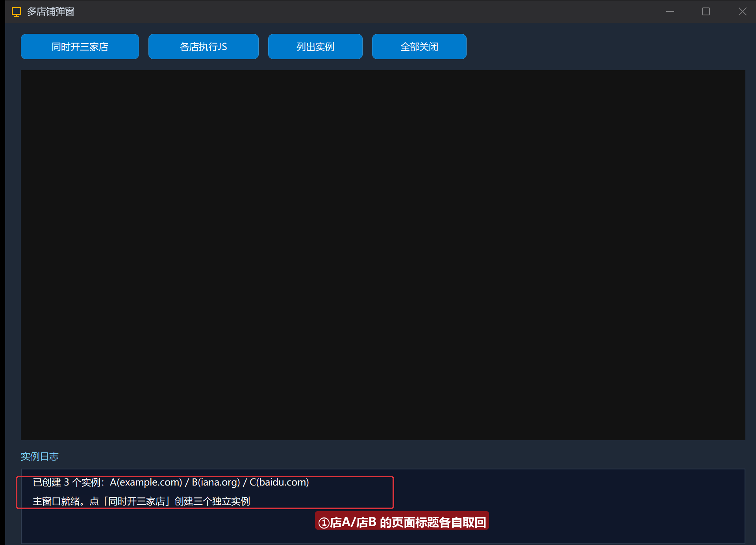756x545 pixels.
Task: Click the 同时开三家店 button
Action: [80, 46]
